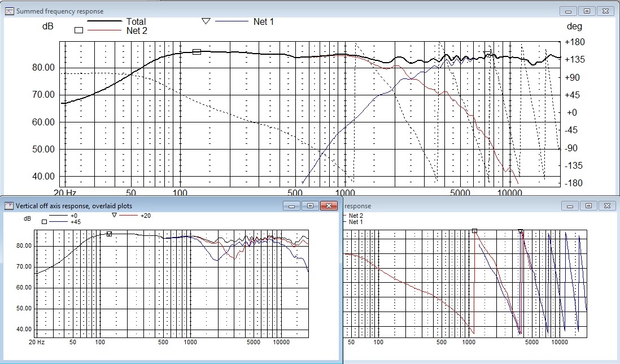Viewport: 620px width, 364px height.
Task: Click the +90 phase axis value on summed plot
Action: click(x=573, y=77)
